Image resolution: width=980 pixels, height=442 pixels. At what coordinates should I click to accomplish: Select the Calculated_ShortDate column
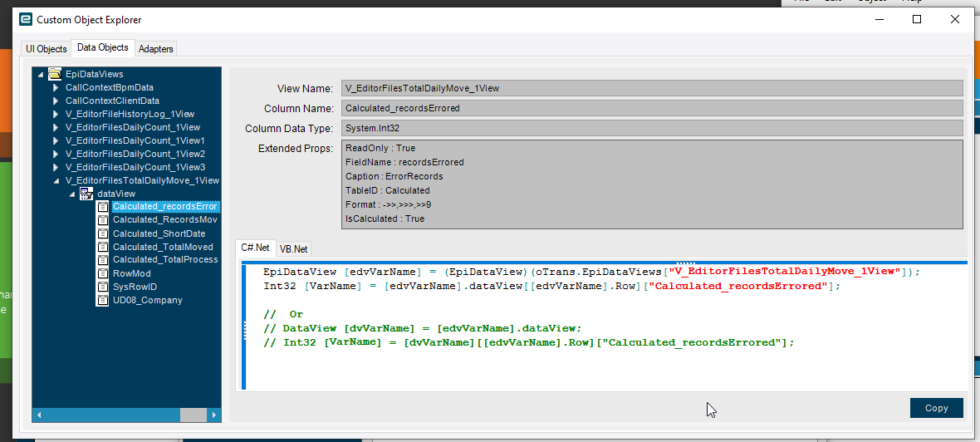click(159, 233)
